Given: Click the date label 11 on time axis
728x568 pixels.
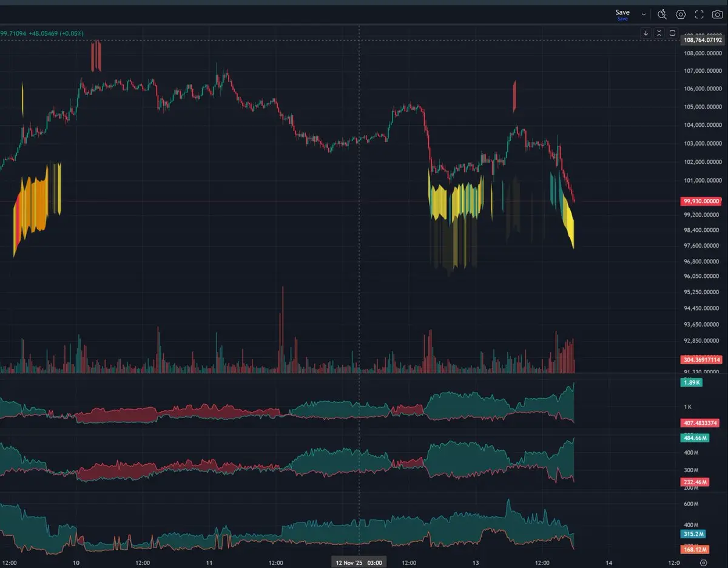Looking at the screenshot, I should (x=209, y=563).
